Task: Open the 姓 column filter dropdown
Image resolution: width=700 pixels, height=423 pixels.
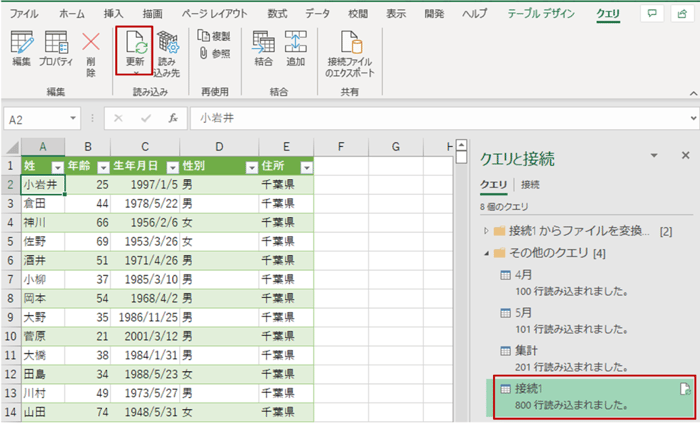Action: point(58,167)
